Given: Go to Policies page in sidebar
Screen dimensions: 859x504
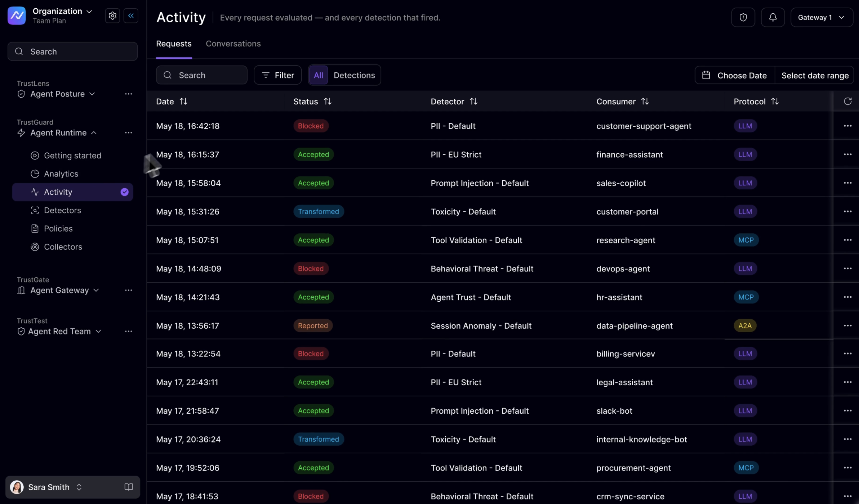Looking at the screenshot, I should tap(72, 229).
